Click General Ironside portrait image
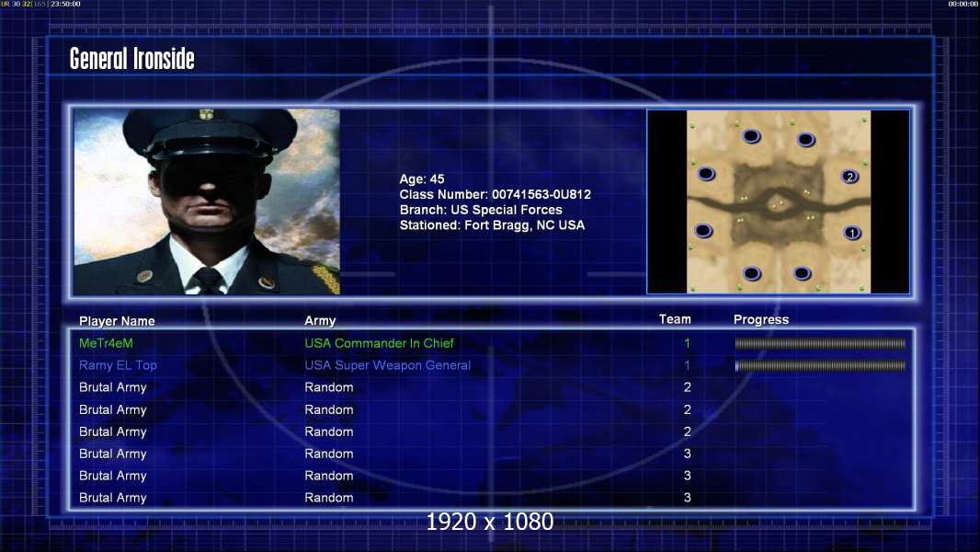 (x=207, y=201)
